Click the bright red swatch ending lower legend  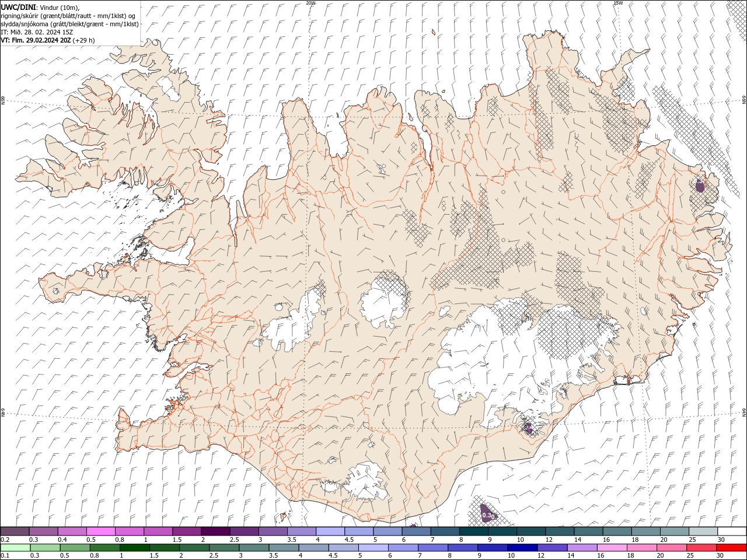coord(731,548)
